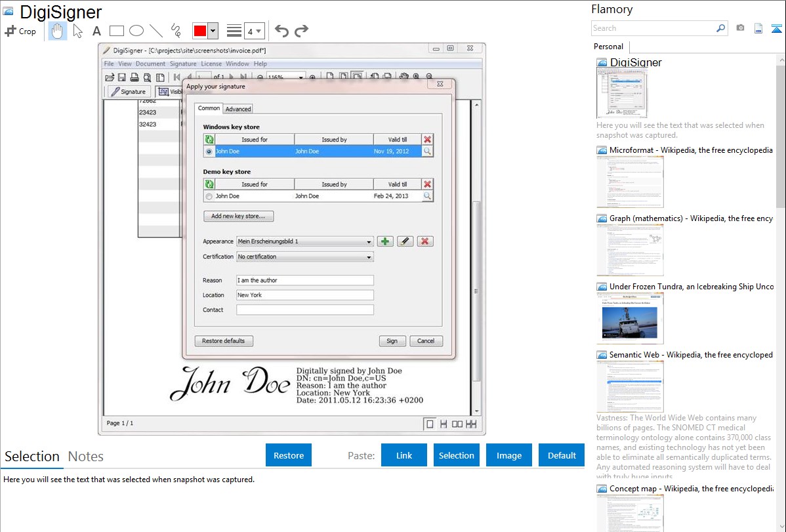786x532 pixels.
Task: Click the Paste Link button
Action: point(404,455)
